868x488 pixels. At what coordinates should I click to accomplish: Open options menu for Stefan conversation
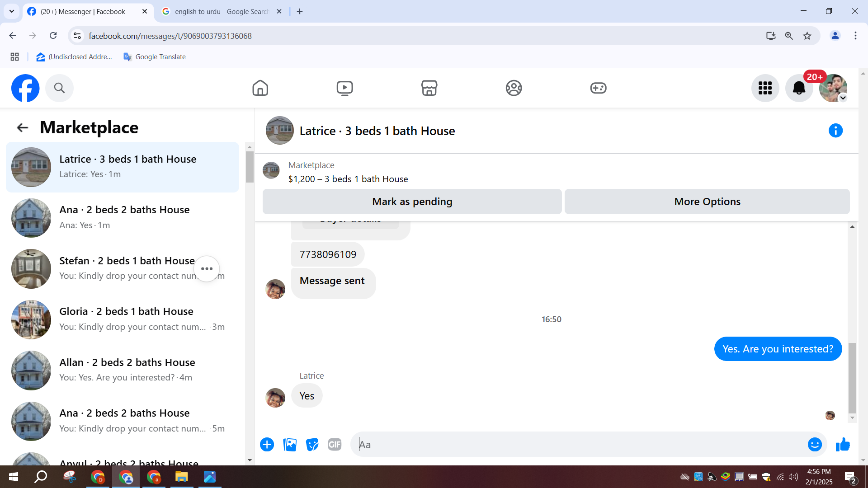point(207,269)
